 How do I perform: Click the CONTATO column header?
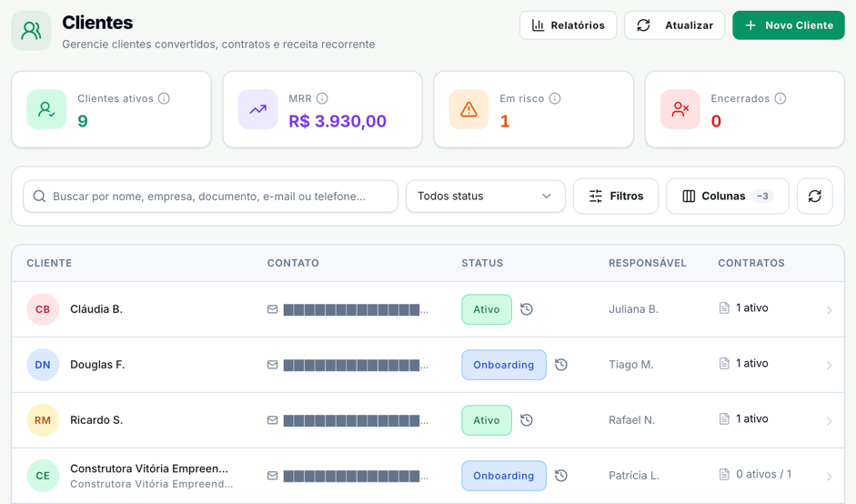(x=293, y=263)
